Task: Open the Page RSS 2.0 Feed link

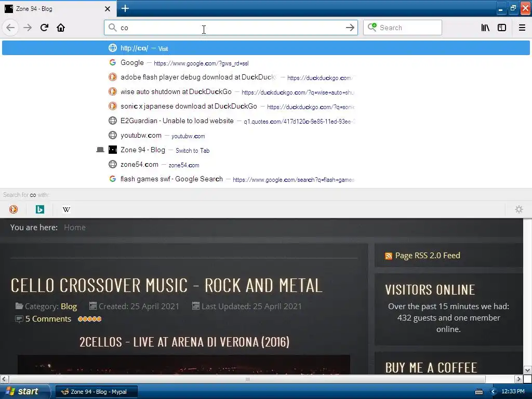Action: click(428, 256)
